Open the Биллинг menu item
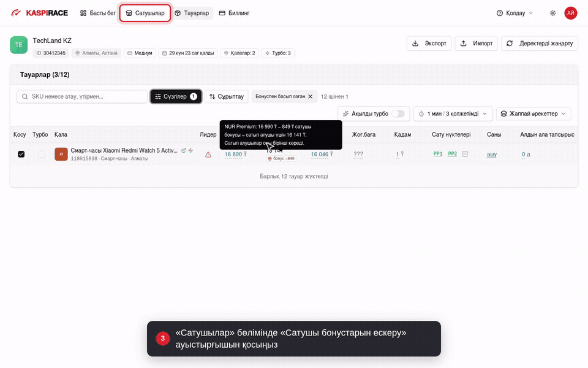Viewport: 588px width, 368px height. [235, 13]
